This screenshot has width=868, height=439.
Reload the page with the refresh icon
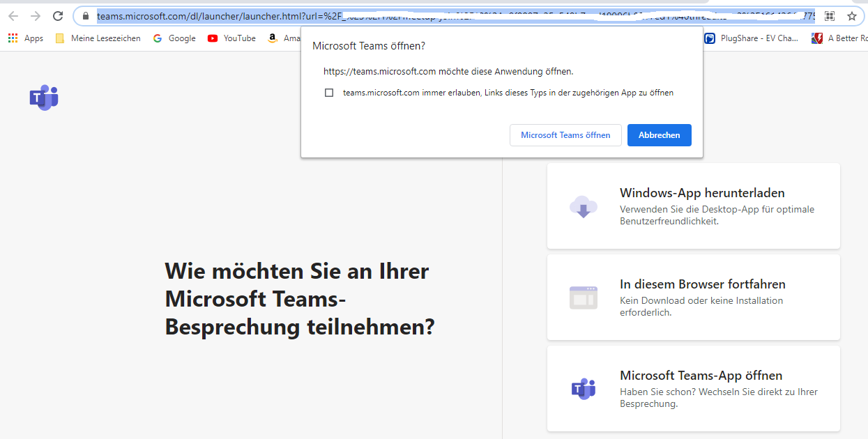[59, 15]
